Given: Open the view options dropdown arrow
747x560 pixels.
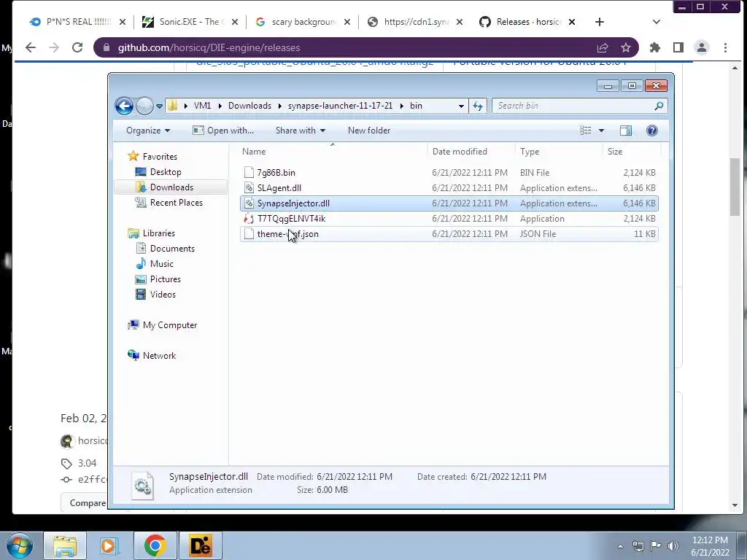Looking at the screenshot, I should point(601,131).
